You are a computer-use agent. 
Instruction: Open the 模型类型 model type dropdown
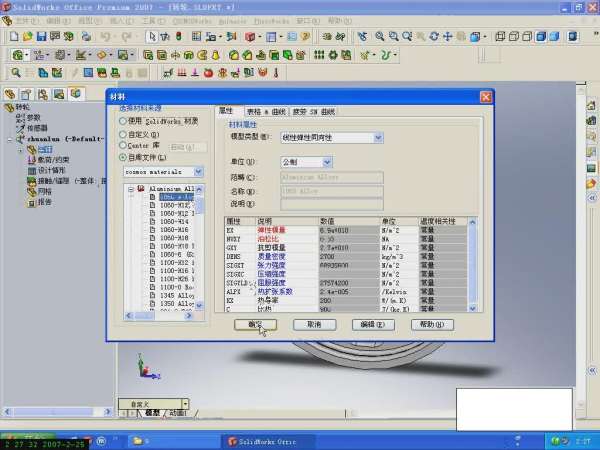click(378, 137)
